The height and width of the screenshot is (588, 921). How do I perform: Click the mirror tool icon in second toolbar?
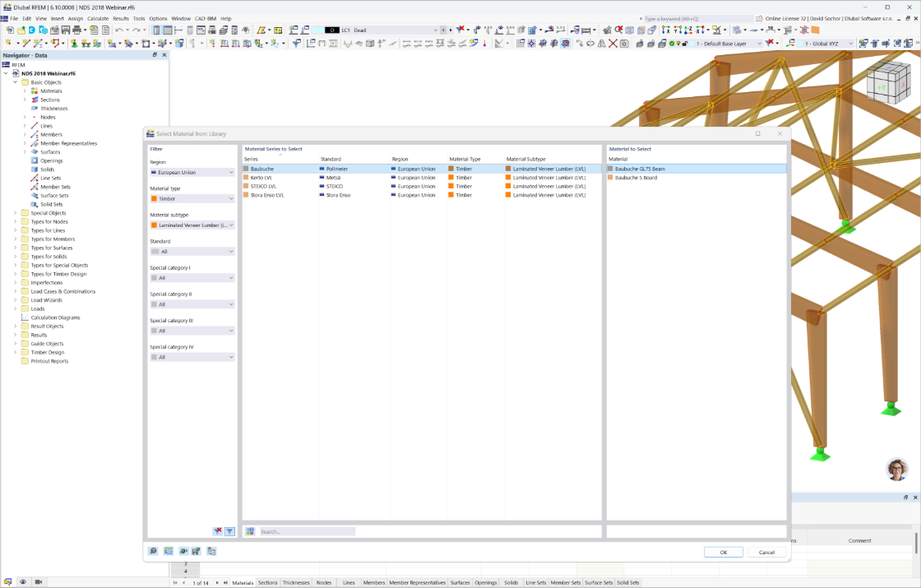pos(601,44)
